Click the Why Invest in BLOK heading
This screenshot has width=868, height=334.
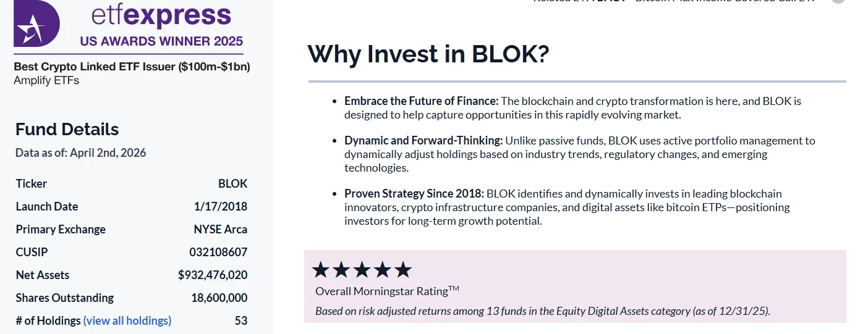point(428,54)
